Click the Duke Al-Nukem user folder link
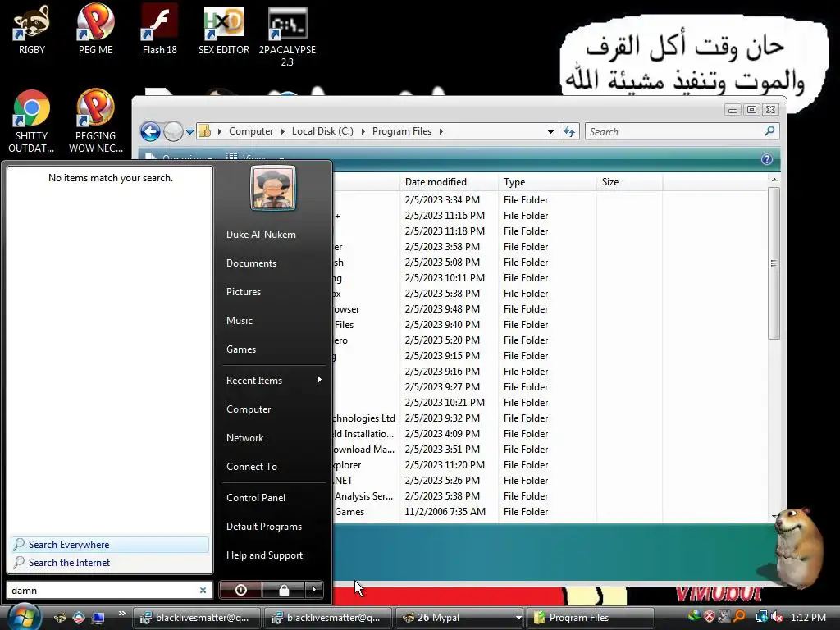This screenshot has width=840, height=630. point(261,235)
